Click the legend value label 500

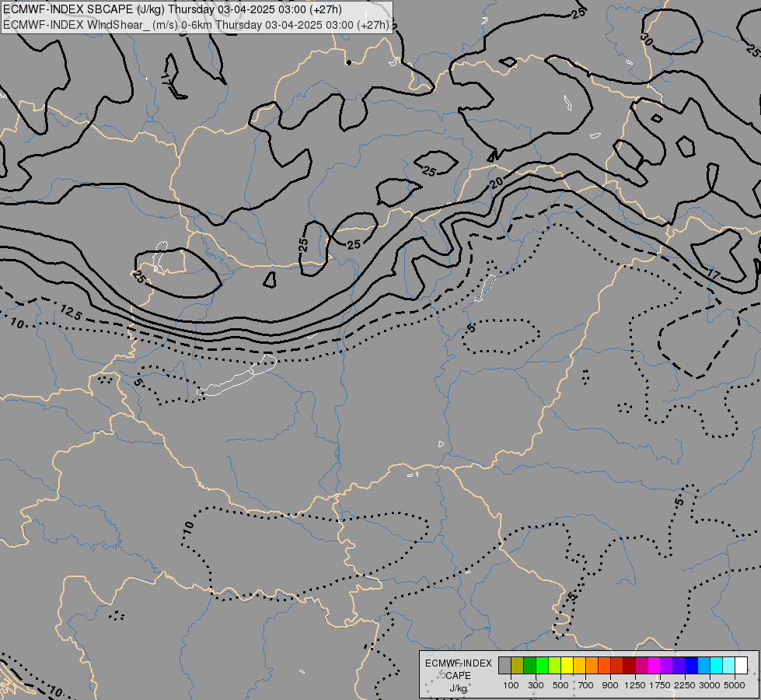(560, 685)
